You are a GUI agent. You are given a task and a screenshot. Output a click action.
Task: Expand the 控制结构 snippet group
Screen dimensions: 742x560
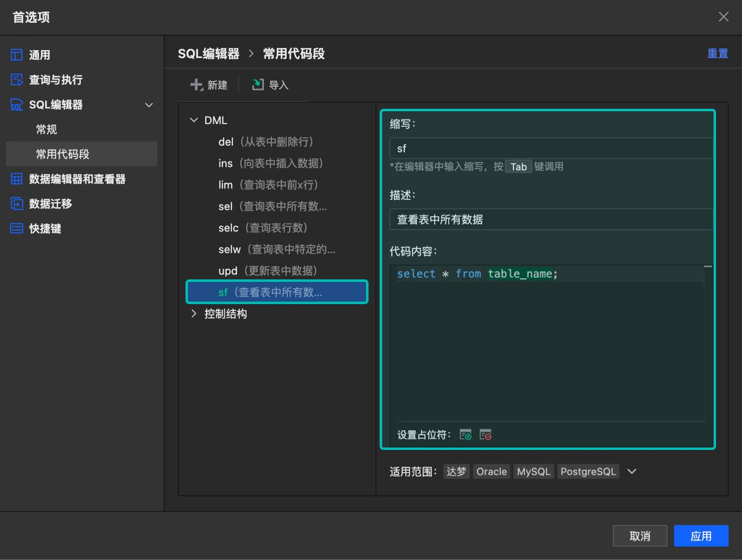[194, 313]
